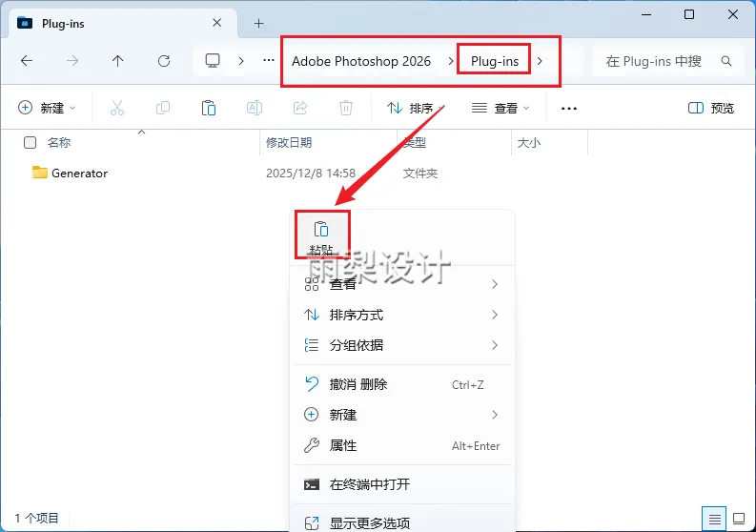Open the 新建 toolbar dropdown
This screenshot has height=532, width=756.
tap(47, 108)
